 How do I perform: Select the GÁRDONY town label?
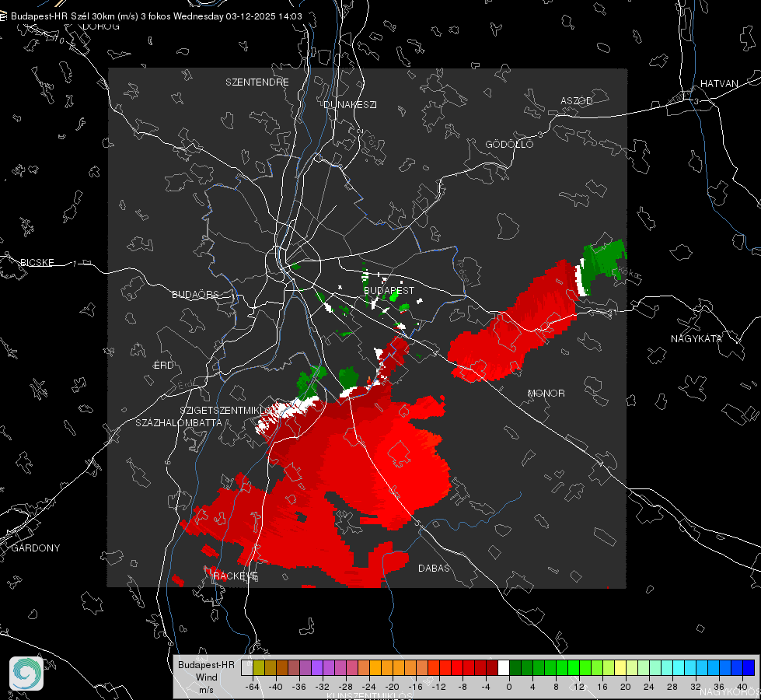[x=36, y=548]
